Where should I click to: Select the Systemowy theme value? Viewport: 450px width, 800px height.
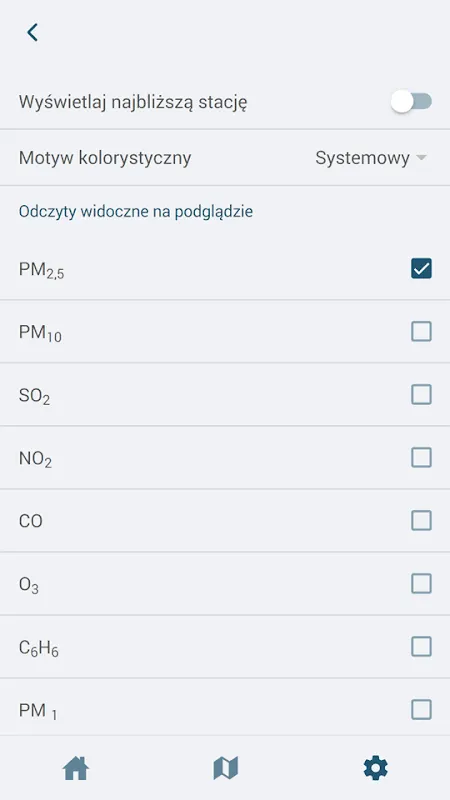(362, 158)
